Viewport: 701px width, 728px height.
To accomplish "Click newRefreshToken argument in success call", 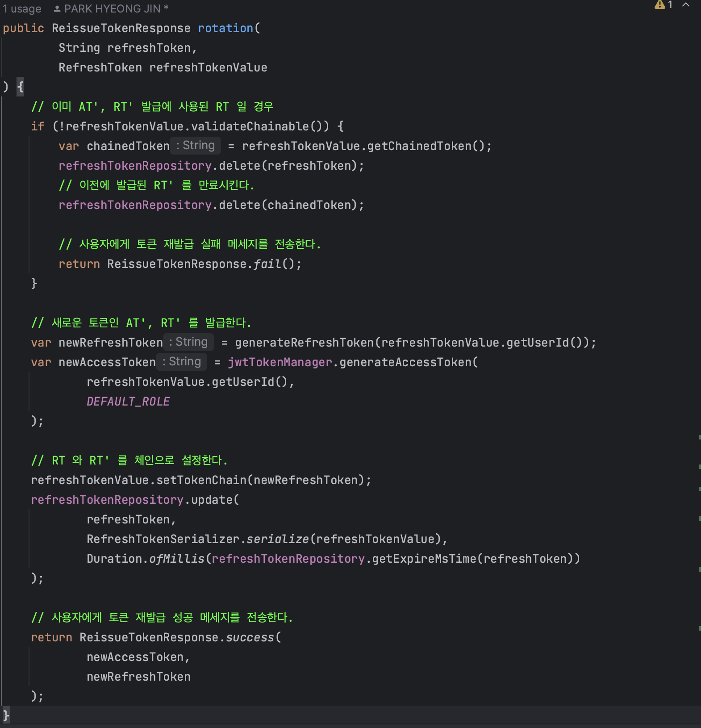I will click(138, 677).
